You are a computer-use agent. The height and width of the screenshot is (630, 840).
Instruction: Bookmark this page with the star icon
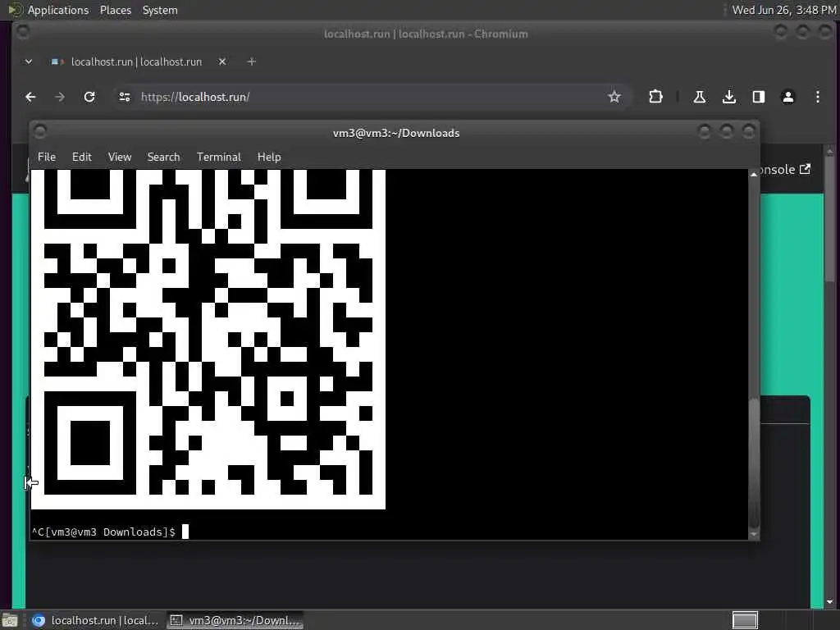tap(614, 97)
